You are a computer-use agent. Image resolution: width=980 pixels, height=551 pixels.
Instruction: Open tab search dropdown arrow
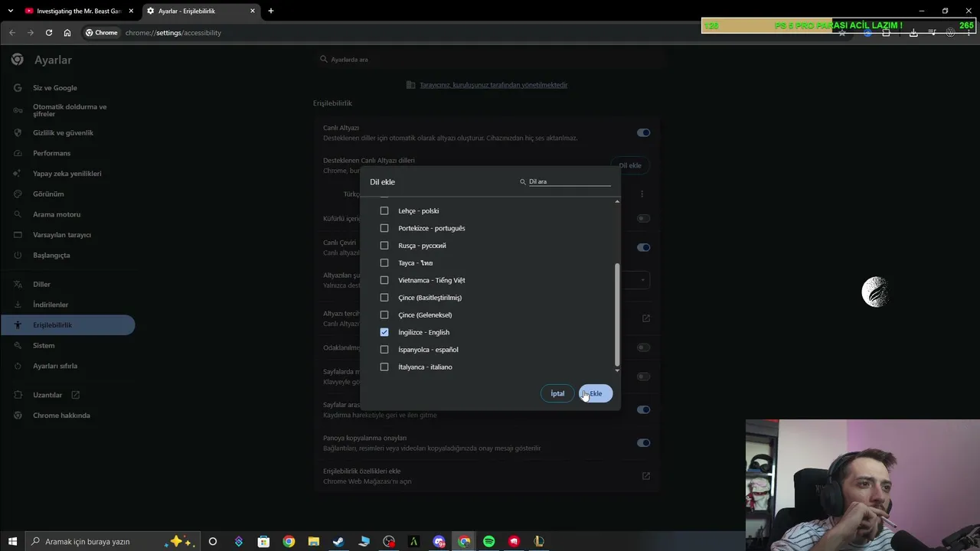pos(11,11)
